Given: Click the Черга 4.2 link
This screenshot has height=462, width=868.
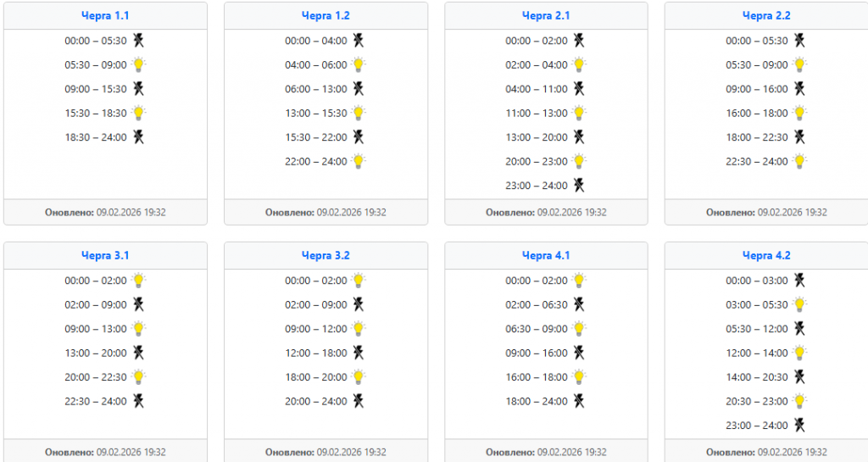Looking at the screenshot, I should click(766, 255).
